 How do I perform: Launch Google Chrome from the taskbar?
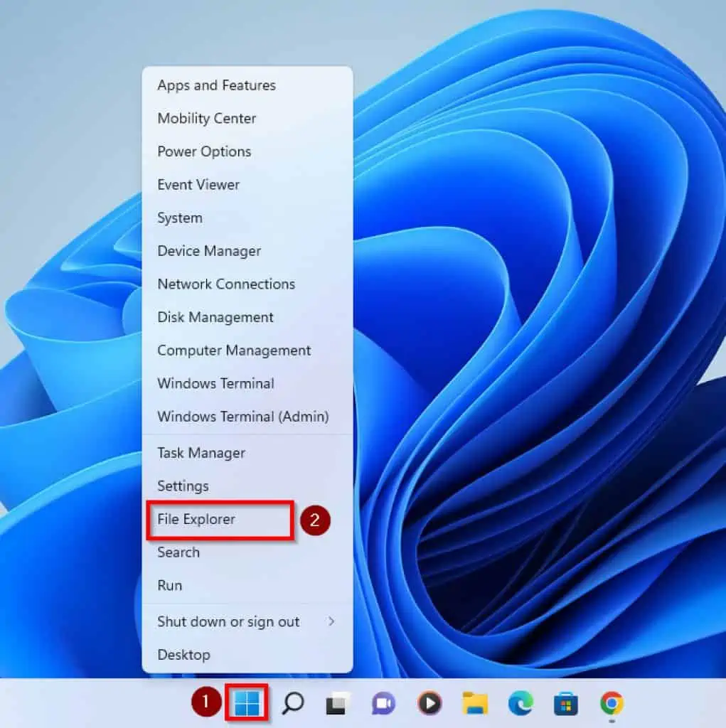coord(610,705)
